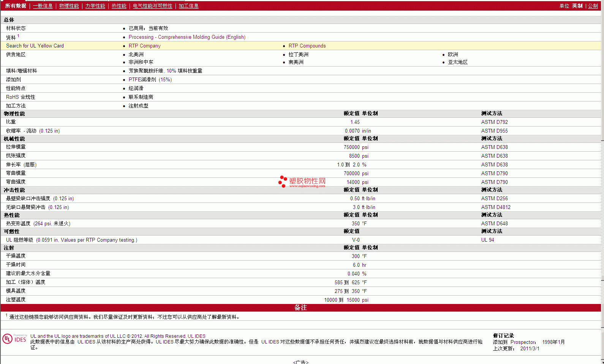Switch to the 一般信息 tab

coord(43,6)
